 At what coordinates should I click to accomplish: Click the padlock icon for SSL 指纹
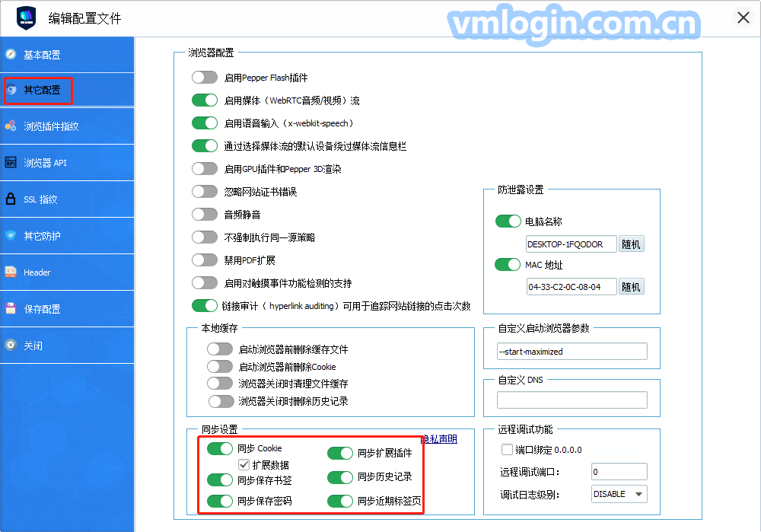[11, 199]
